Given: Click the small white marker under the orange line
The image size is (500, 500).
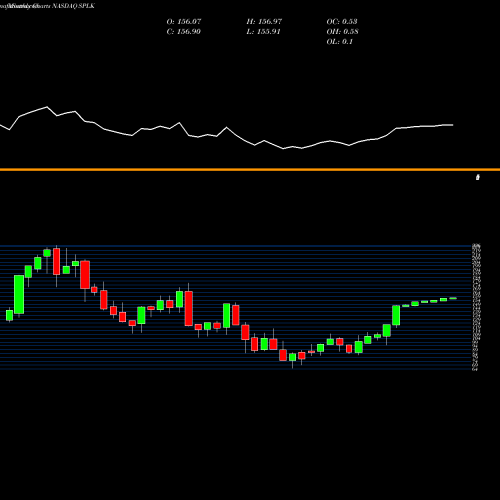Looking at the screenshot, I should point(478,177).
